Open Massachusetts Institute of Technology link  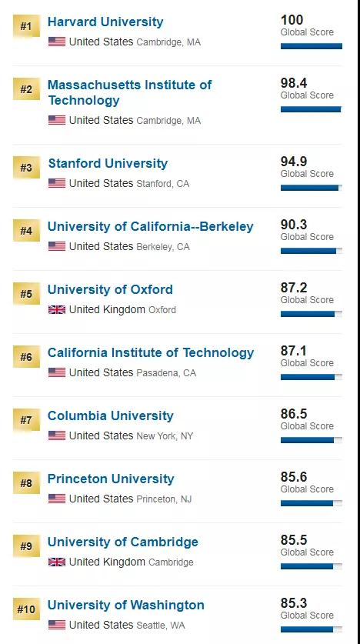130,92
